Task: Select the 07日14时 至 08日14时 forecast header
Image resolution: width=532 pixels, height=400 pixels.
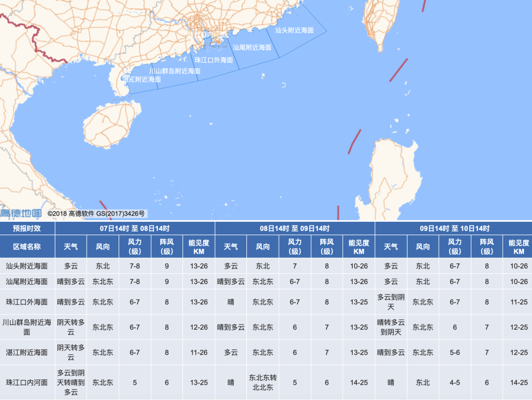Action: point(135,229)
